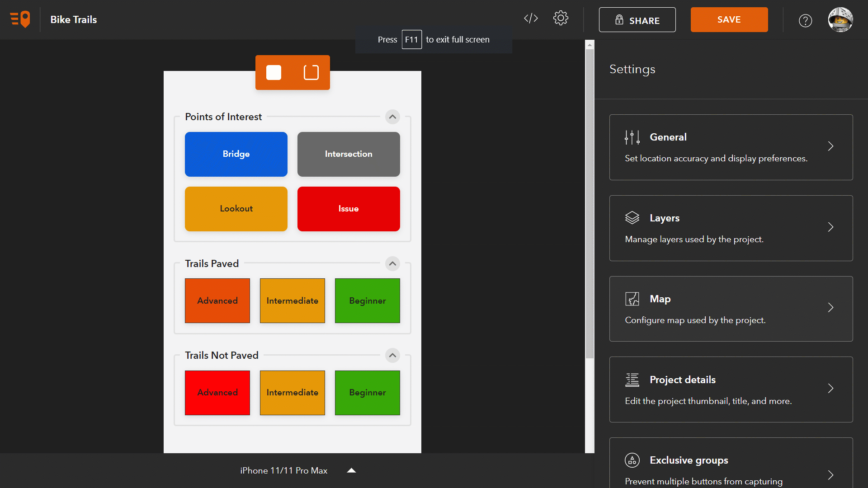Select the filled square layout toggle
This screenshot has height=488, width=868.
(x=274, y=73)
